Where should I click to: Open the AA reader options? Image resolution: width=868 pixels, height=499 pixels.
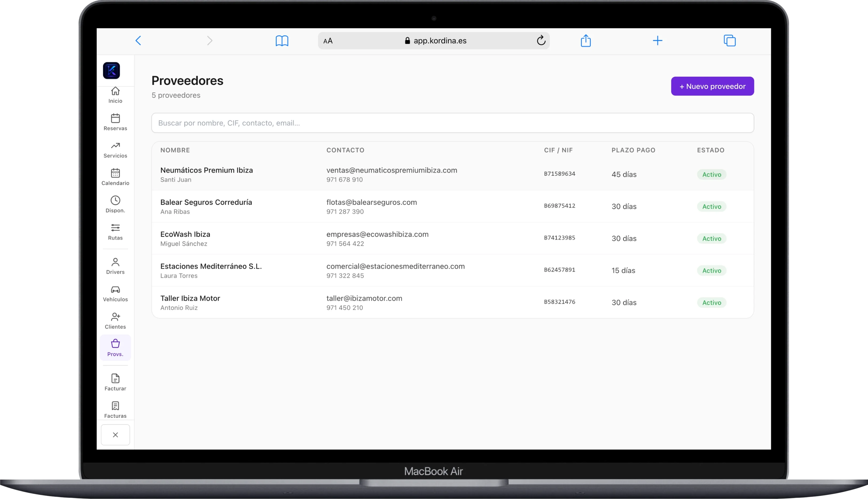point(328,41)
